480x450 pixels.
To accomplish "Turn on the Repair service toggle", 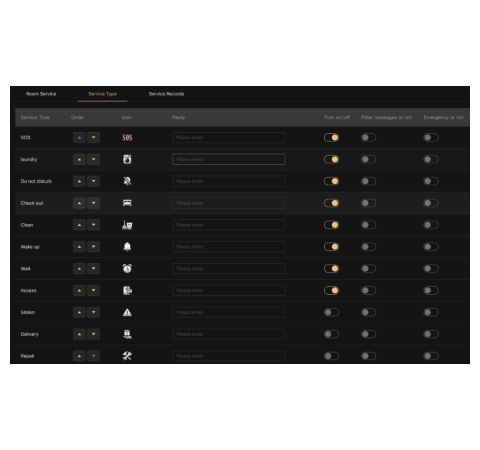I will tap(331, 356).
